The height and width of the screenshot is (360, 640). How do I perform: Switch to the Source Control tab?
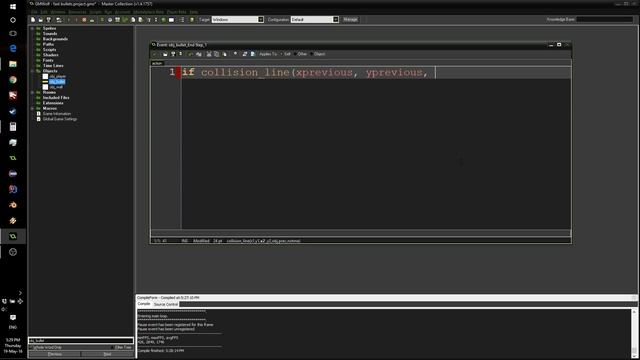point(166,304)
